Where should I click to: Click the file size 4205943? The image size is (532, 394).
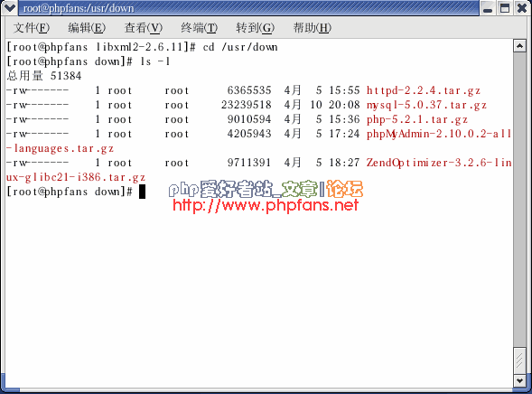pyautogui.click(x=249, y=134)
